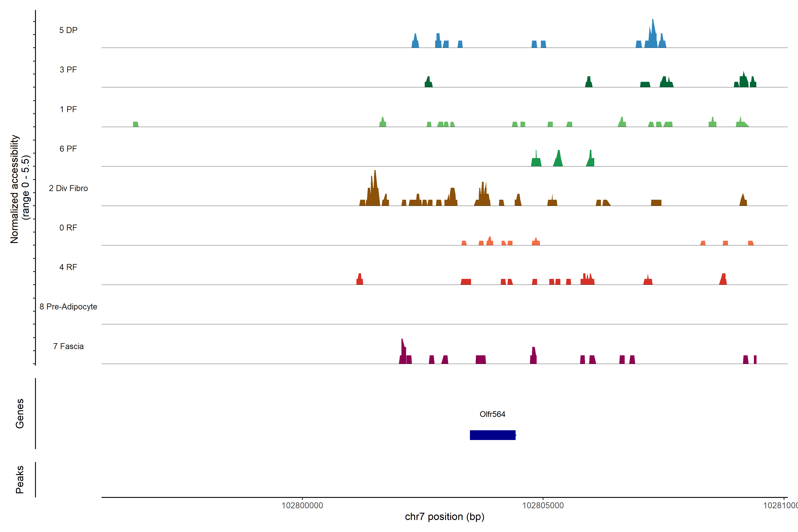The height and width of the screenshot is (532, 798).
Task: Click the 2 Div Fibro track label
Action: pyautogui.click(x=68, y=188)
